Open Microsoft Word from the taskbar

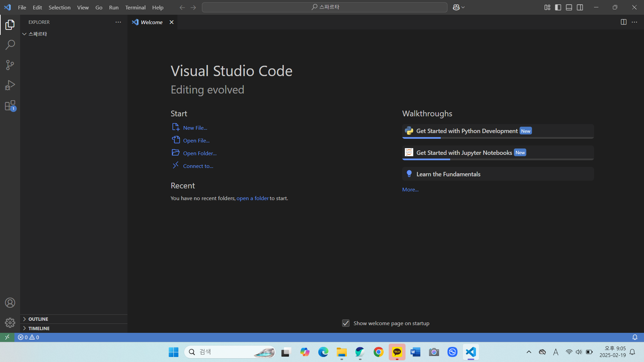coord(415,352)
